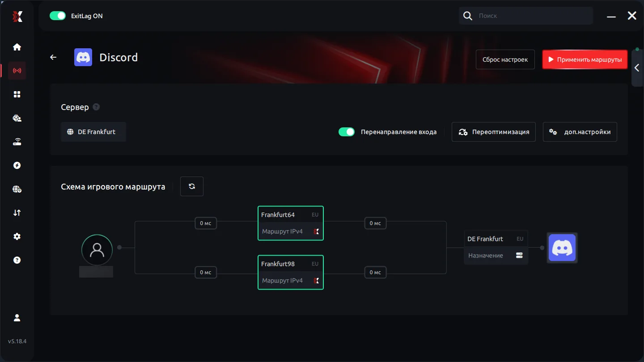The width and height of the screenshot is (644, 362).
Task: Open the globe sidebar icon
Action: tap(17, 189)
